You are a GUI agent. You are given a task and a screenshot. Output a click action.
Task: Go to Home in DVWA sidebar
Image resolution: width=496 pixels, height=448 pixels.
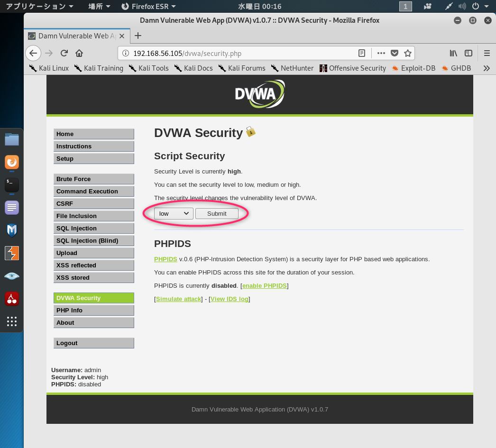coord(93,134)
